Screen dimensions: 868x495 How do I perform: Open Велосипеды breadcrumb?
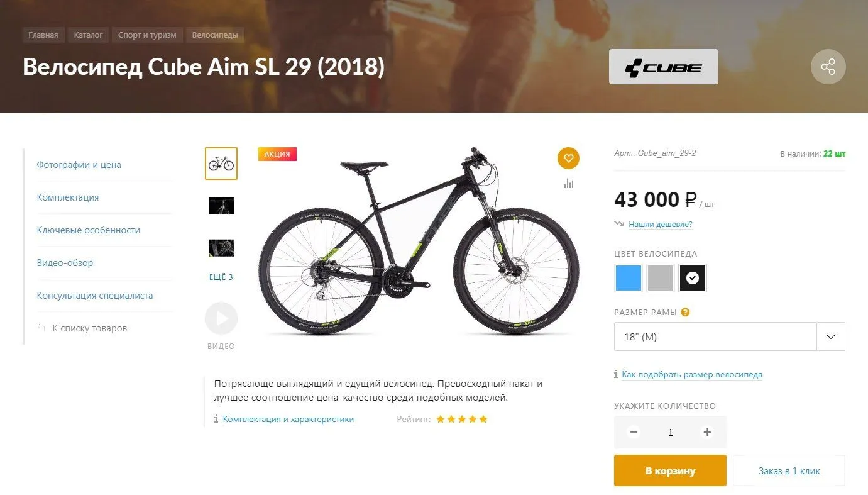tap(215, 35)
